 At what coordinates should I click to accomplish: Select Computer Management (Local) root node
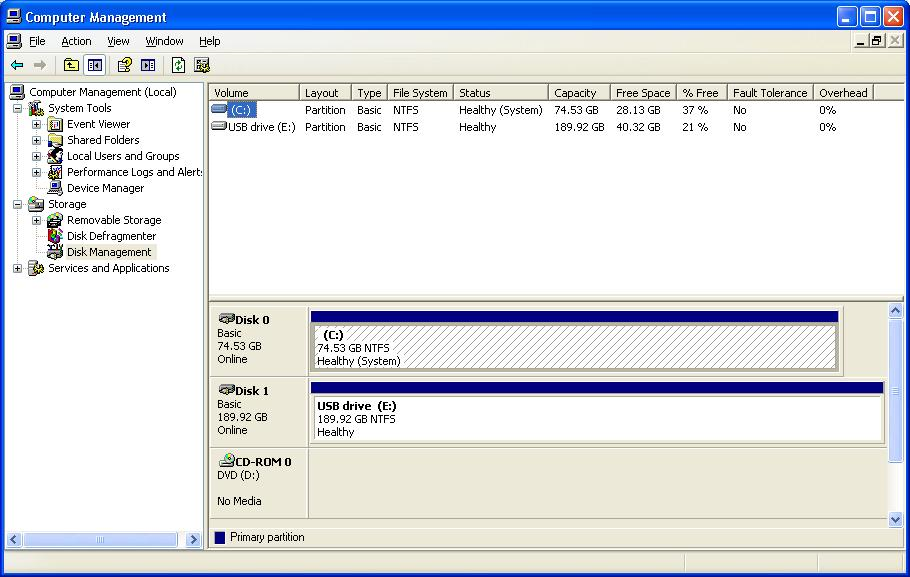pos(103,92)
